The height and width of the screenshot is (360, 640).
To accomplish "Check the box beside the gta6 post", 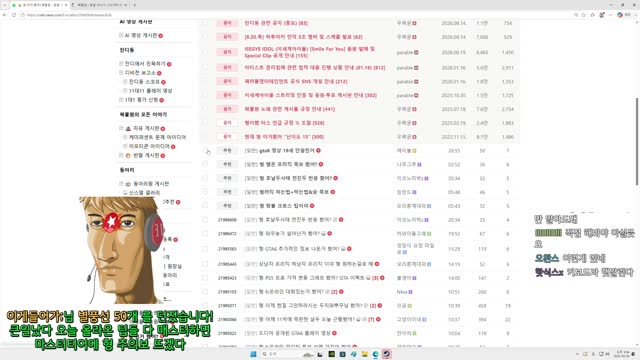I will pyautogui.click(x=205, y=151).
